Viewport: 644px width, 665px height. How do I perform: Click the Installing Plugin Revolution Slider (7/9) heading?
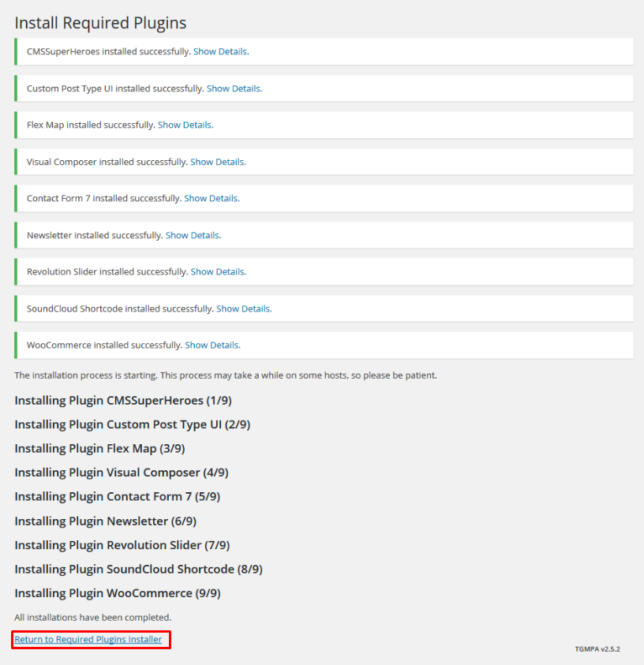pyautogui.click(x=122, y=545)
